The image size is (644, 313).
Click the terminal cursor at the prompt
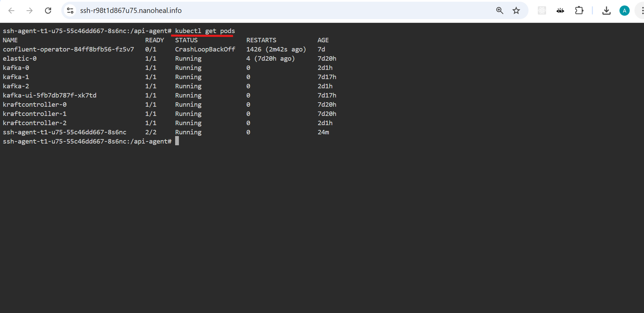(177, 141)
